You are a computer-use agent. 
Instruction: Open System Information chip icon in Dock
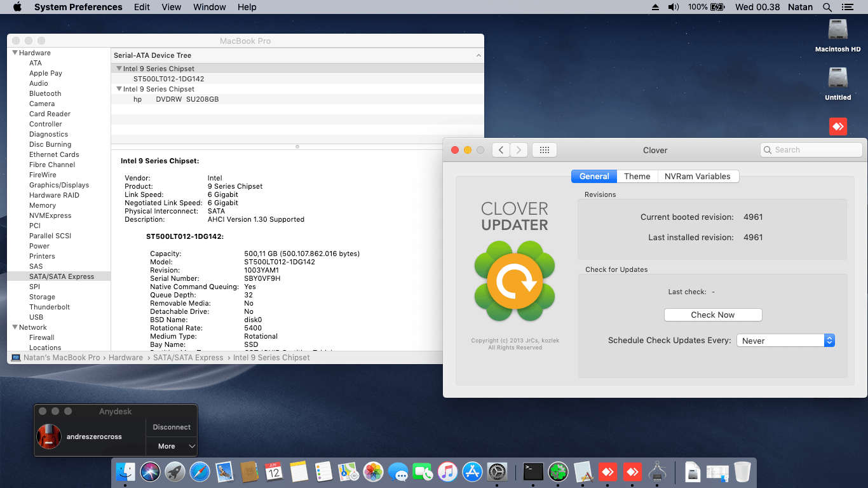click(x=657, y=471)
